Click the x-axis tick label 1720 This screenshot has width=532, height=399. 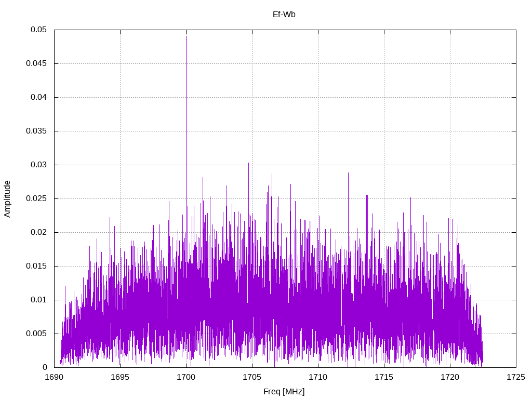click(450, 377)
